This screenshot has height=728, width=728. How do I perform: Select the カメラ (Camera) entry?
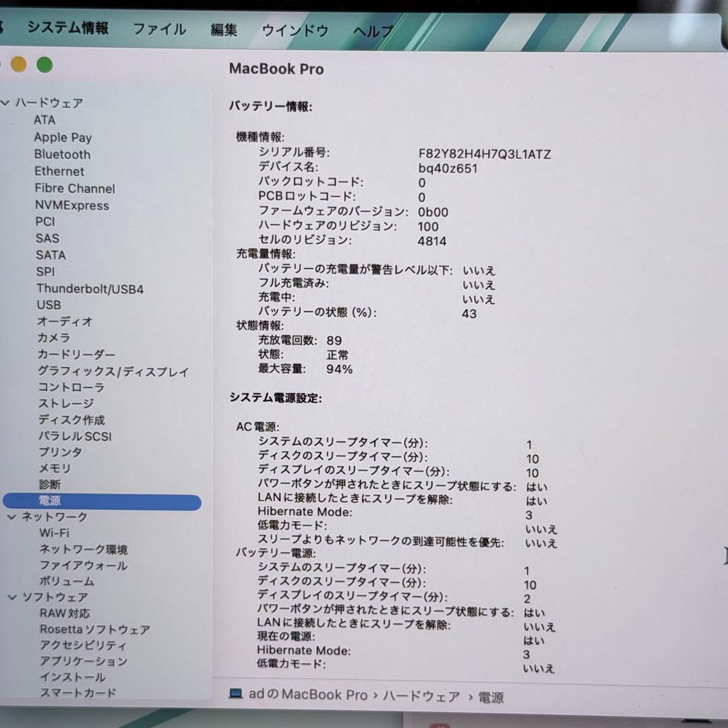[53, 338]
